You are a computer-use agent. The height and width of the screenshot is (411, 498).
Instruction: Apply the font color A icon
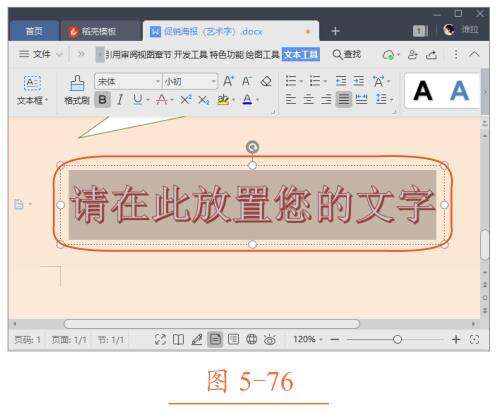pyautogui.click(x=247, y=99)
